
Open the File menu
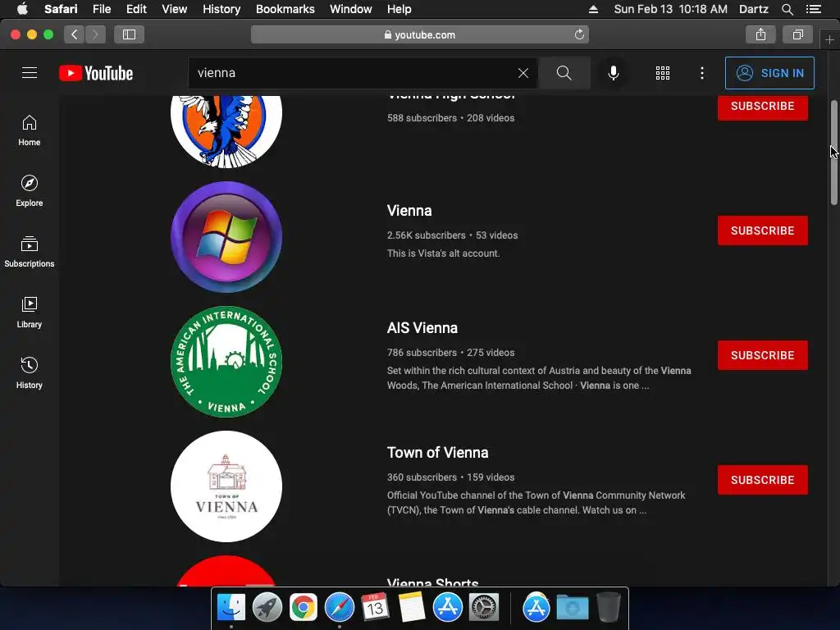[101, 9]
